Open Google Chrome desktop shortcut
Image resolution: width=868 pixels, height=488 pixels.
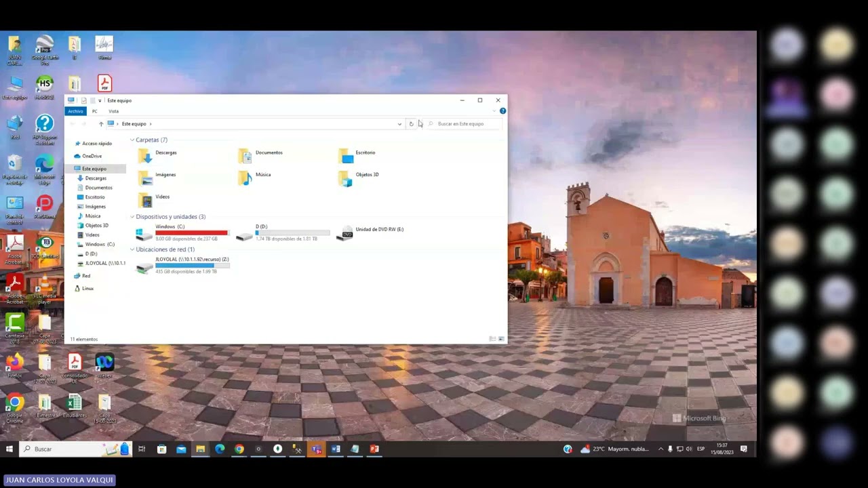(x=15, y=409)
